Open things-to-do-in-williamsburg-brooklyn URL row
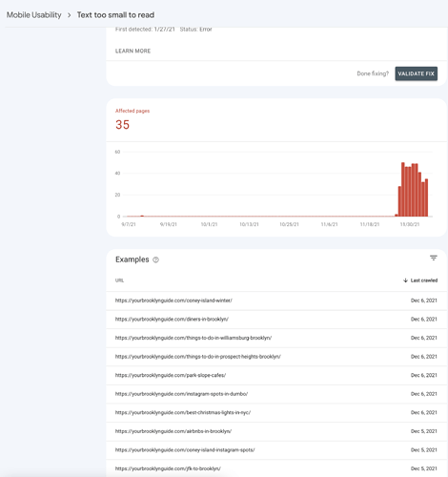This screenshot has width=448, height=477. coord(276,338)
